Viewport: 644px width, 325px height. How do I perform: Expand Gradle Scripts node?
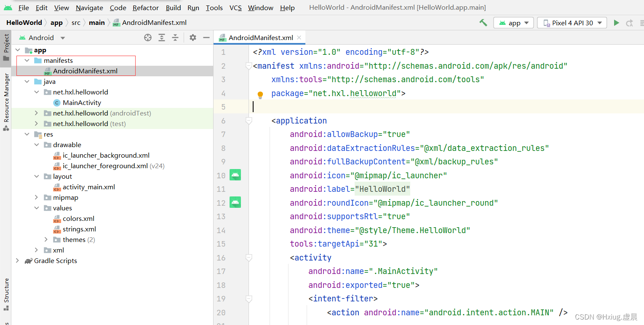[17, 261]
